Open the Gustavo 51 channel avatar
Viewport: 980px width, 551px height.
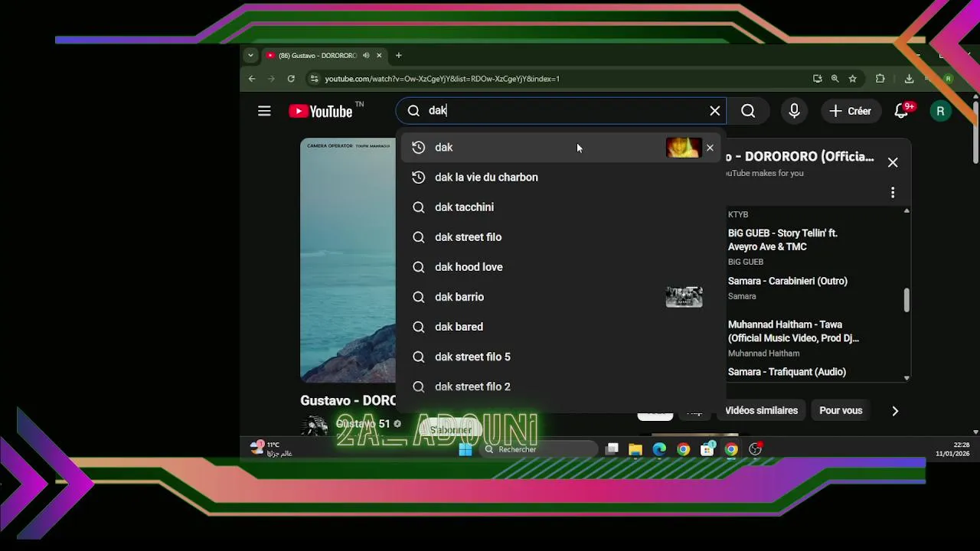(315, 425)
